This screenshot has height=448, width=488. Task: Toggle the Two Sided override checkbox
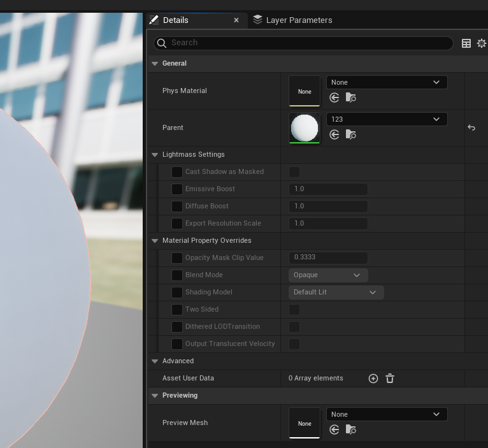[177, 310]
